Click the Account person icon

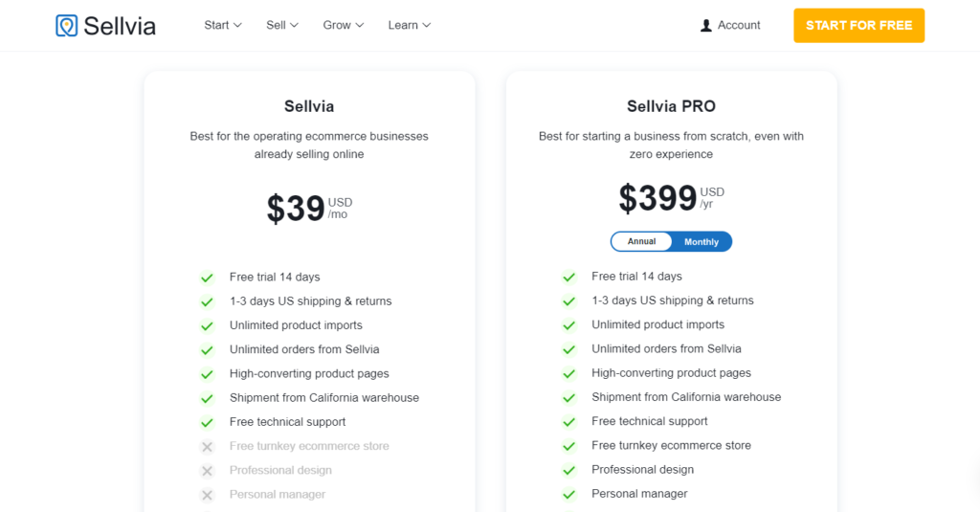tap(705, 26)
